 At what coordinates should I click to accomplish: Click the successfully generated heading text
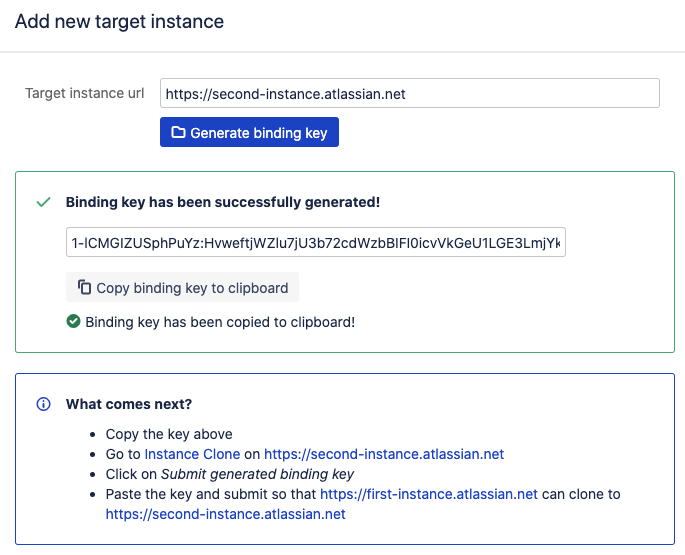coord(222,202)
